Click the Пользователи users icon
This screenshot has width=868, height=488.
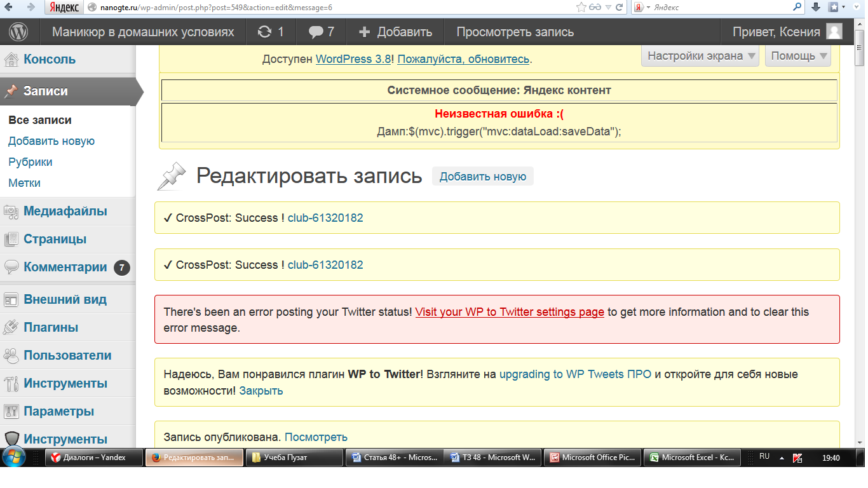[11, 356]
